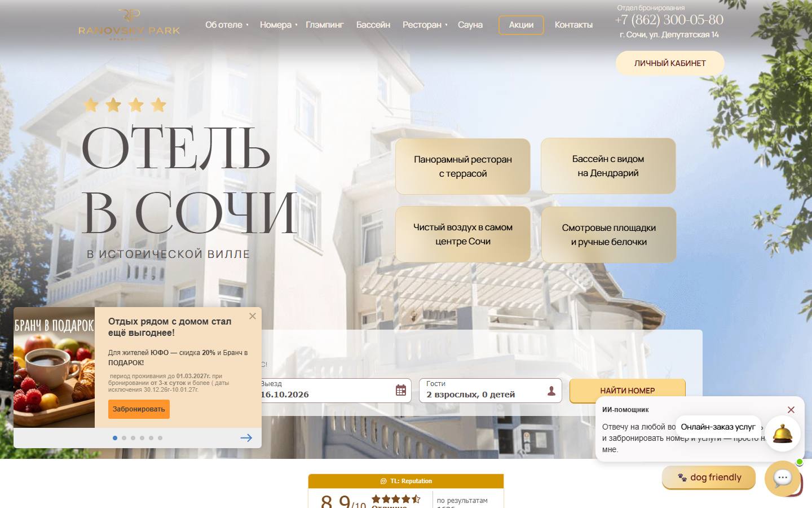Open the Бассейн page
This screenshot has width=812, height=508.
(373, 25)
